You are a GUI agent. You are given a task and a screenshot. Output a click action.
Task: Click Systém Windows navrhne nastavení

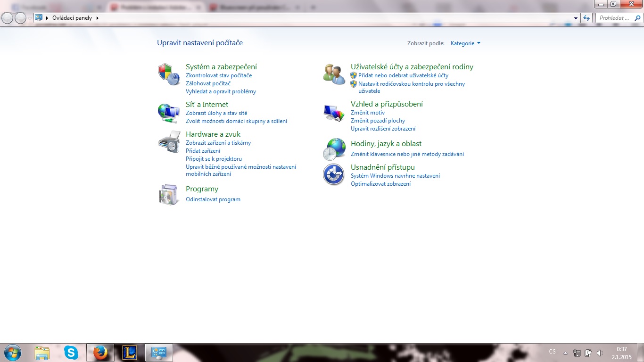point(395,176)
